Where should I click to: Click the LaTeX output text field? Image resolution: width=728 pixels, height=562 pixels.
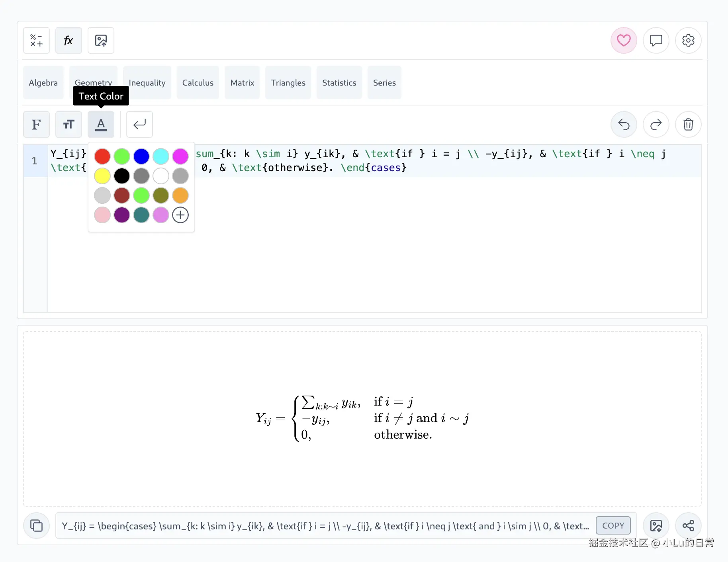325,526
